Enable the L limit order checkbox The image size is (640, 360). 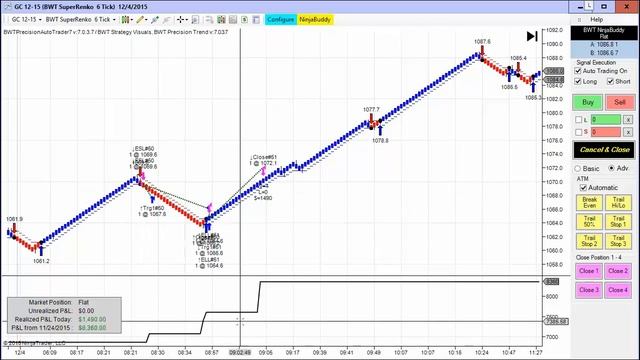tap(578, 120)
